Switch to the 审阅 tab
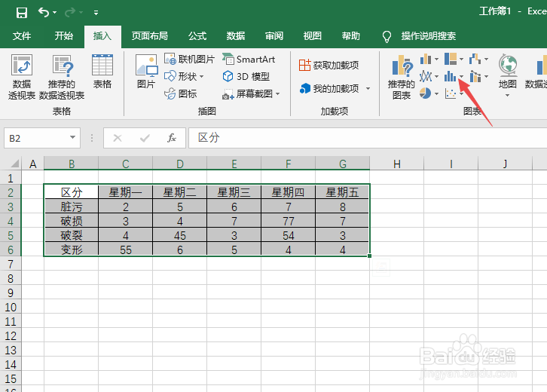 (274, 36)
